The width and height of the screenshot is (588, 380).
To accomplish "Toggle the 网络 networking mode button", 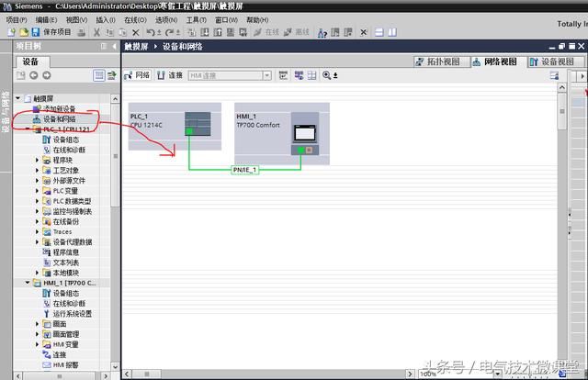I will coord(137,75).
